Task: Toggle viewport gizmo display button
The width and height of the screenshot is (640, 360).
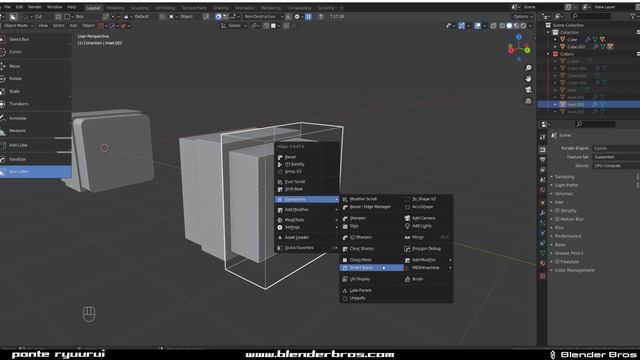Action: 462,25
